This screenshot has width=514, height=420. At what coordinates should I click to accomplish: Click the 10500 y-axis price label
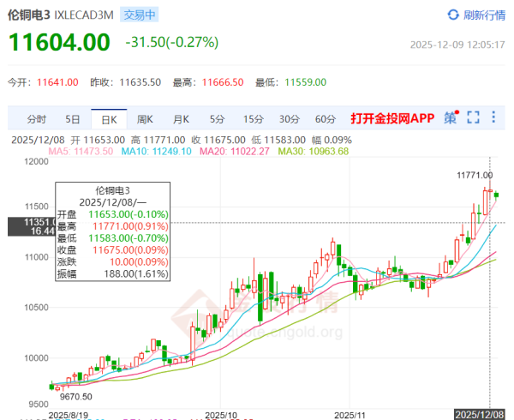click(x=36, y=308)
